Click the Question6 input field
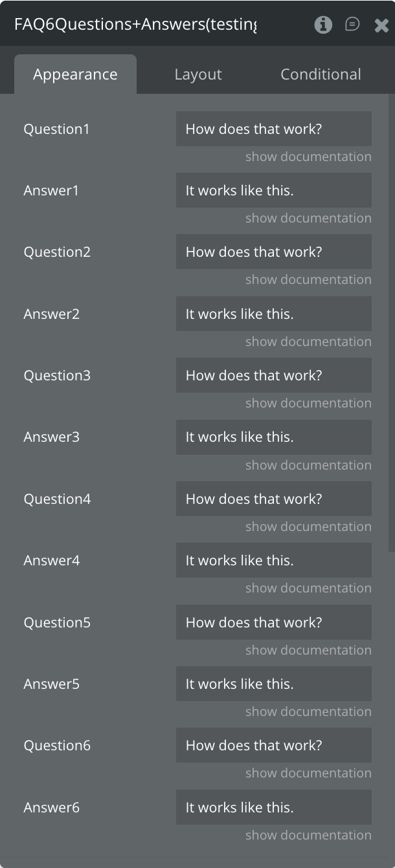The width and height of the screenshot is (395, 868). 273,745
